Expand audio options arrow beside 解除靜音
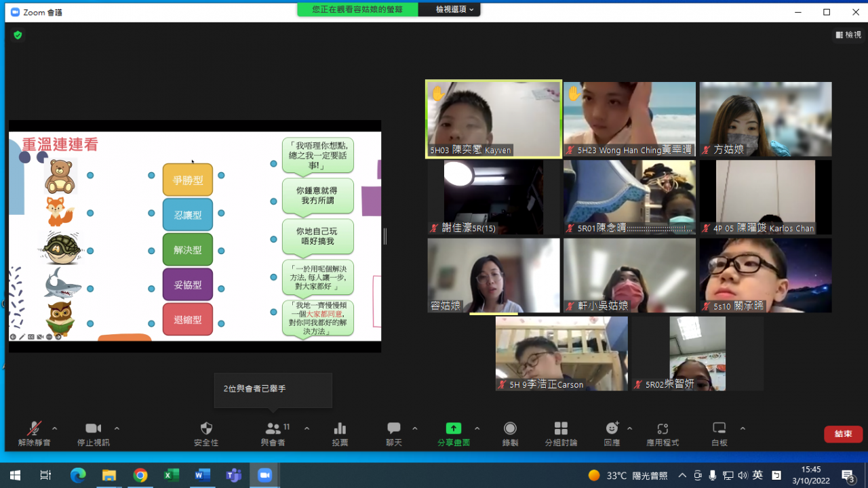The width and height of the screenshot is (868, 488). click(x=55, y=428)
